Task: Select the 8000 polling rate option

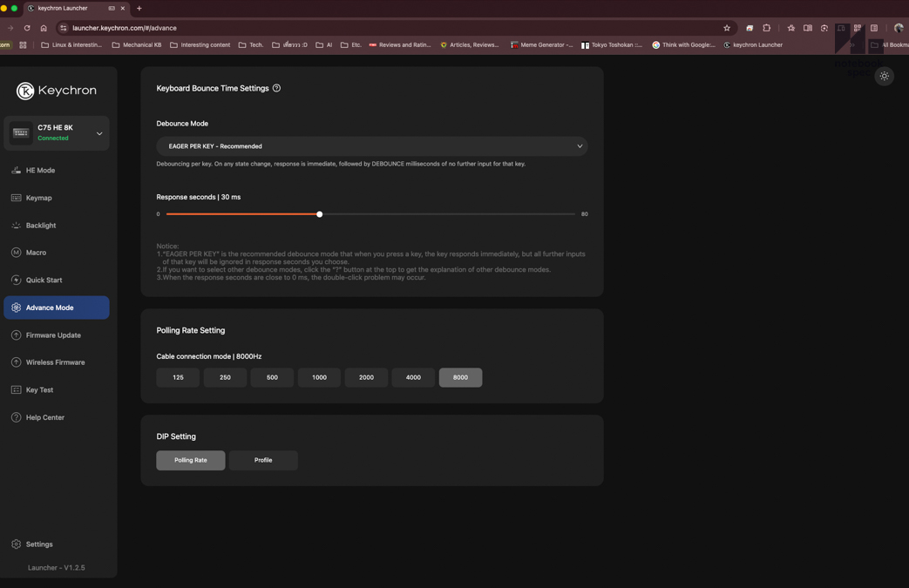Action: coord(460,377)
